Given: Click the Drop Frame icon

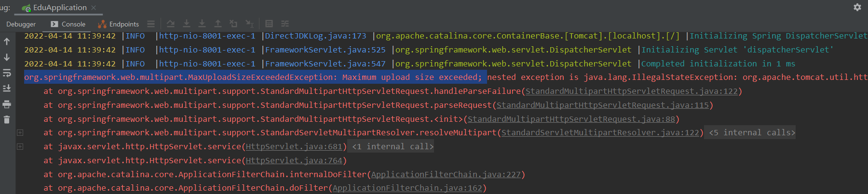Looking at the screenshot, I should click(x=233, y=24).
